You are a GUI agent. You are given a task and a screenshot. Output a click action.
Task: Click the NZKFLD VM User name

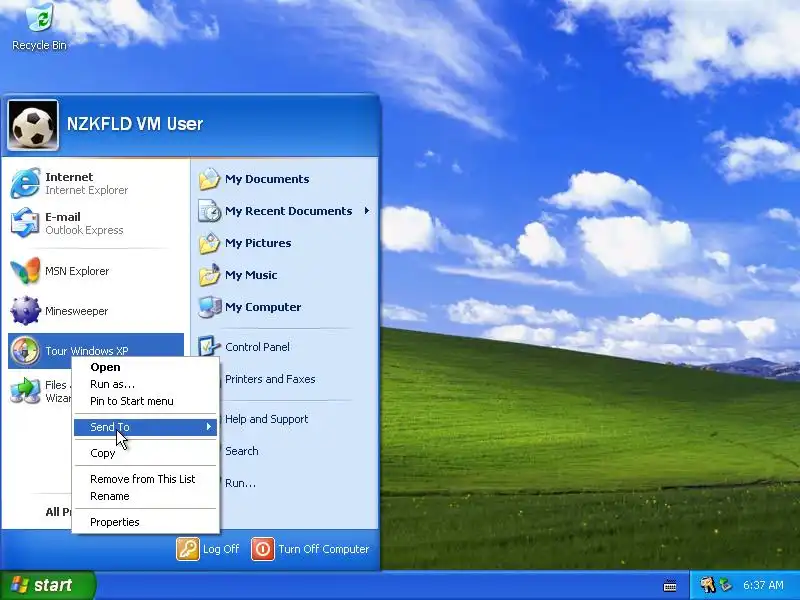(135, 124)
